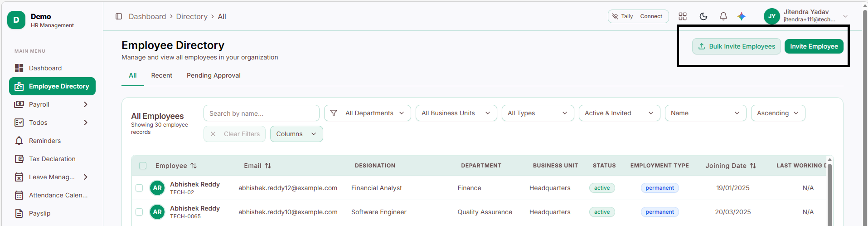Switch to the Recent tab

tap(162, 76)
